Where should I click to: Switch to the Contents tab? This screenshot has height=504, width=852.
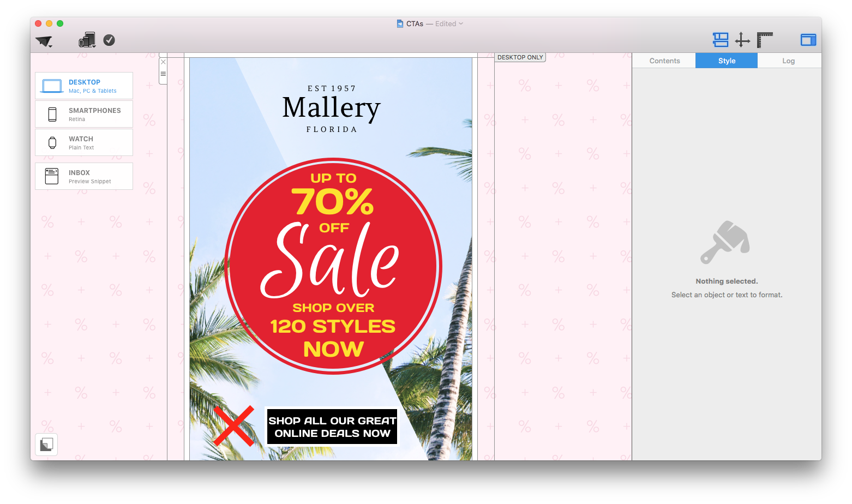click(664, 61)
